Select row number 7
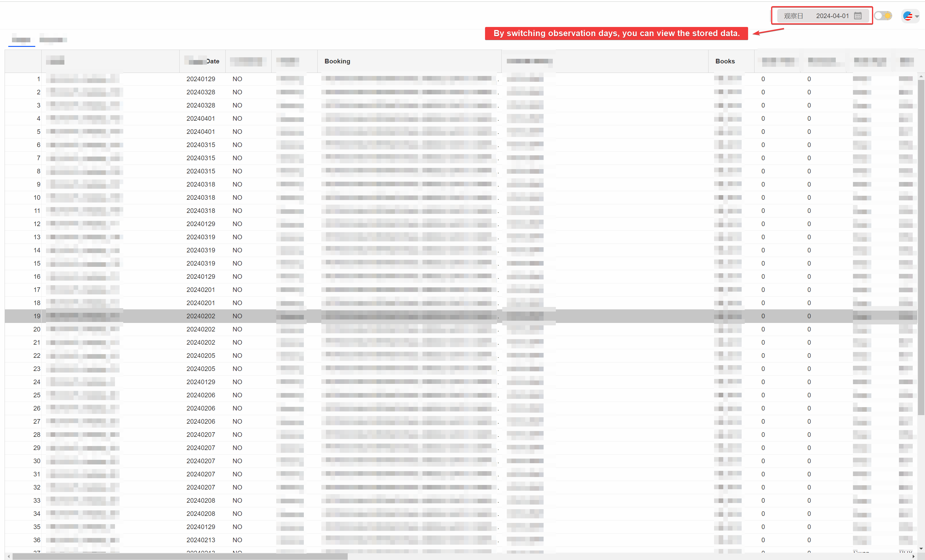925x560 pixels. pos(38,158)
